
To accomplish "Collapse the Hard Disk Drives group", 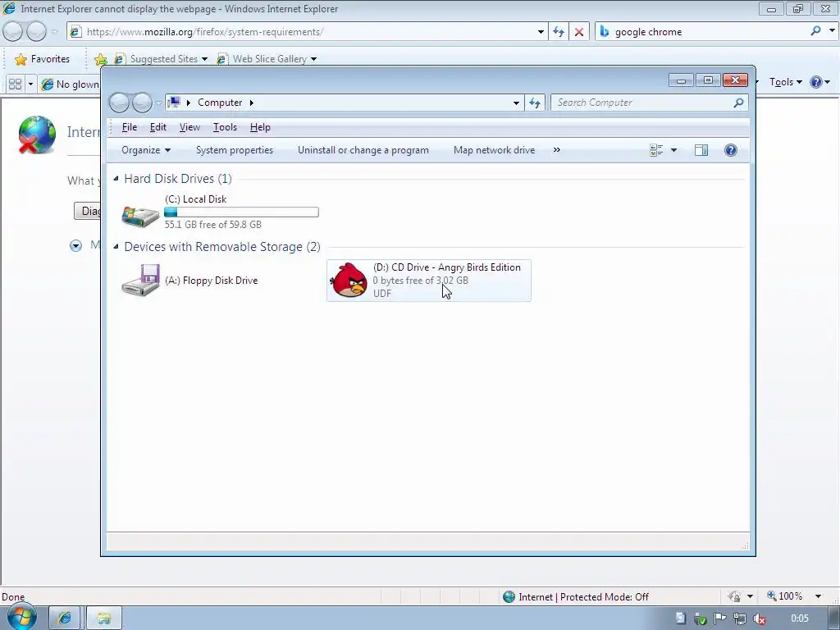I will click(116, 178).
